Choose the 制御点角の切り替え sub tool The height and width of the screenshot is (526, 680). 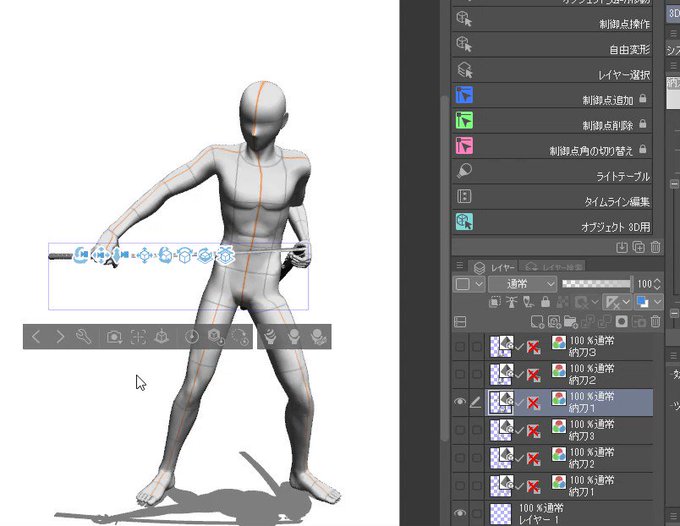tap(552, 146)
